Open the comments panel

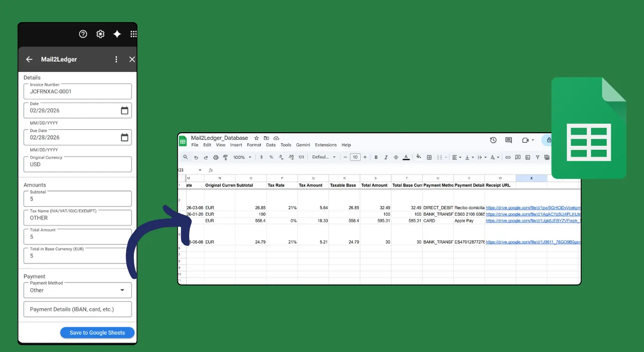[x=508, y=140]
